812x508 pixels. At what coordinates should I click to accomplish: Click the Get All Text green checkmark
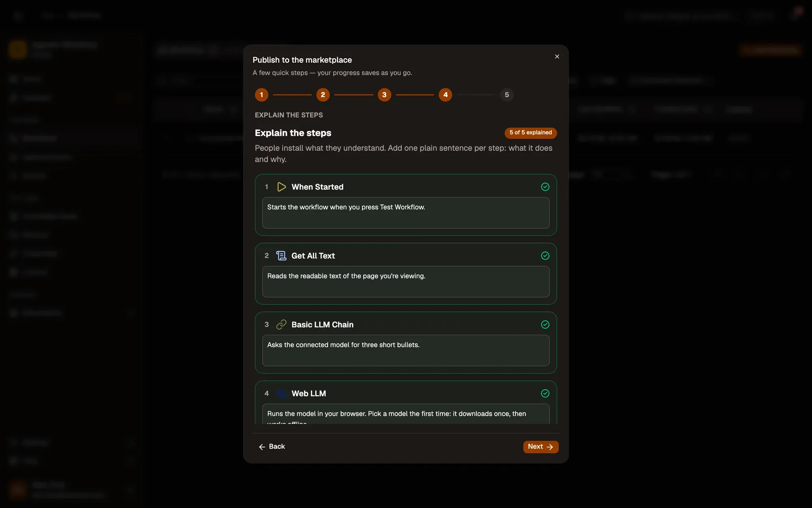(545, 256)
